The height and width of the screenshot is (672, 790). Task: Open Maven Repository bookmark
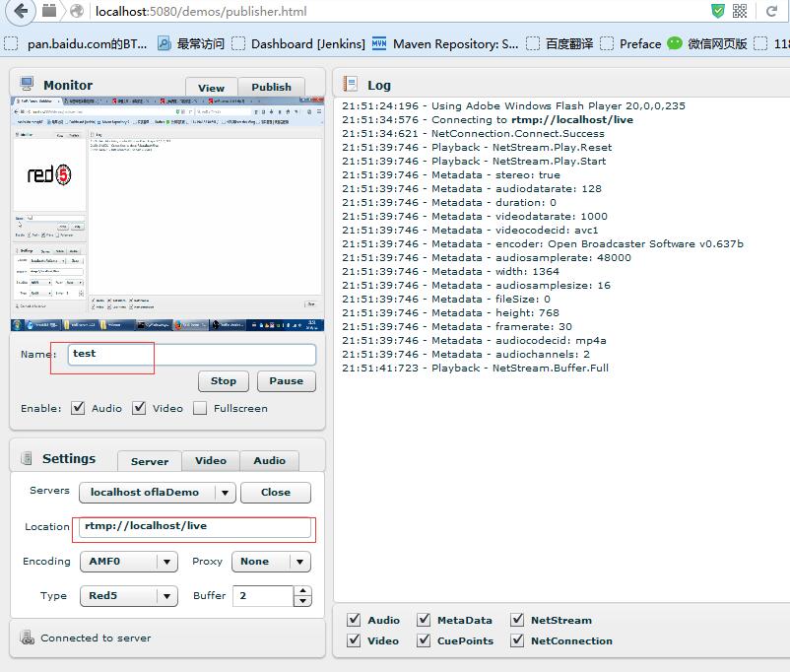[445, 44]
